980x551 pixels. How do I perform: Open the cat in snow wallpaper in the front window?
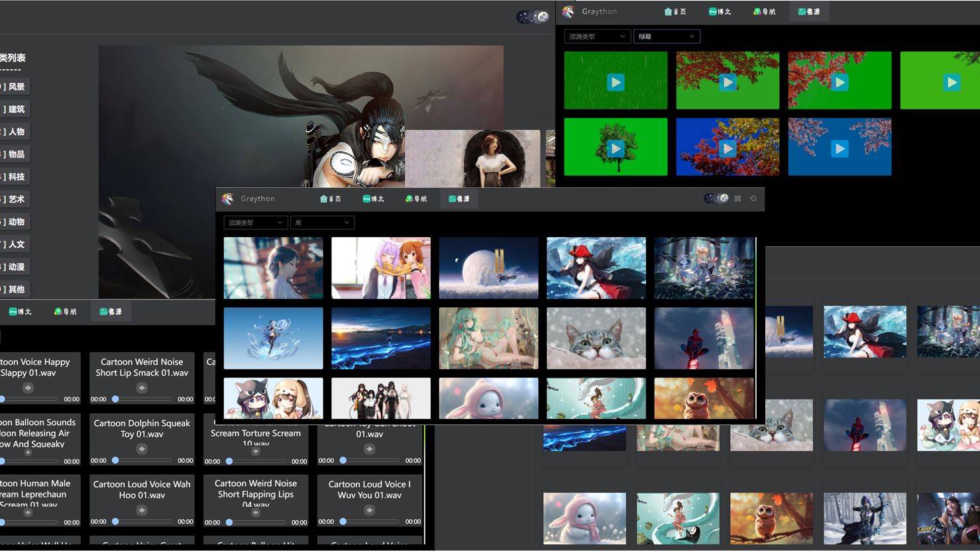(x=596, y=338)
